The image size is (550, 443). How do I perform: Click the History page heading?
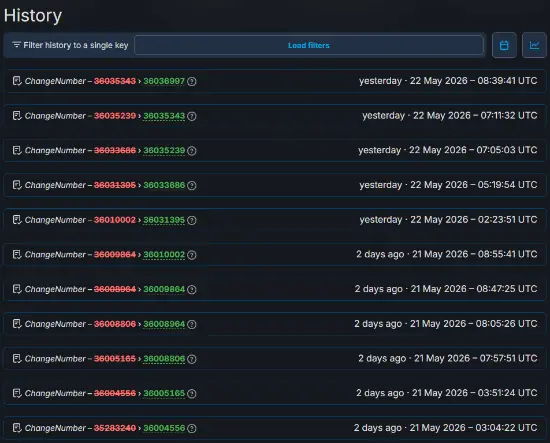pyautogui.click(x=33, y=16)
